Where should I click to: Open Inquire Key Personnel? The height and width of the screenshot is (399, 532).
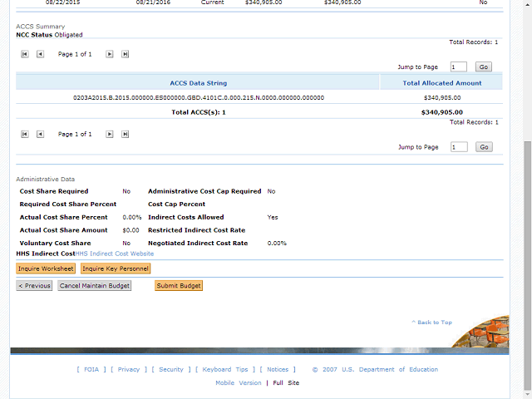(x=116, y=268)
